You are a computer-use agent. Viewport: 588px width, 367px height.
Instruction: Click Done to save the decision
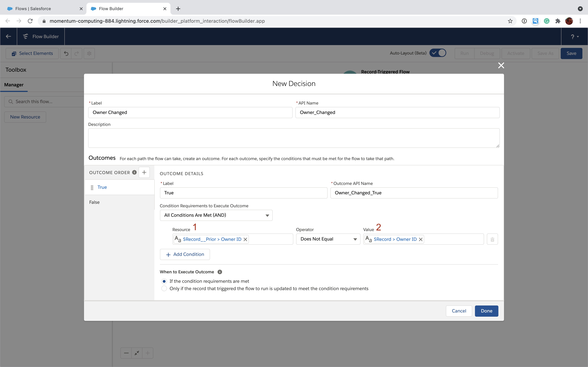tap(486, 311)
